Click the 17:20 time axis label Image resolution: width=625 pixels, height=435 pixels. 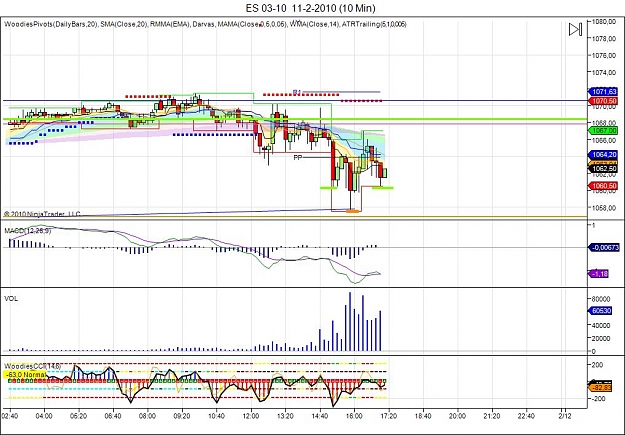click(x=388, y=416)
